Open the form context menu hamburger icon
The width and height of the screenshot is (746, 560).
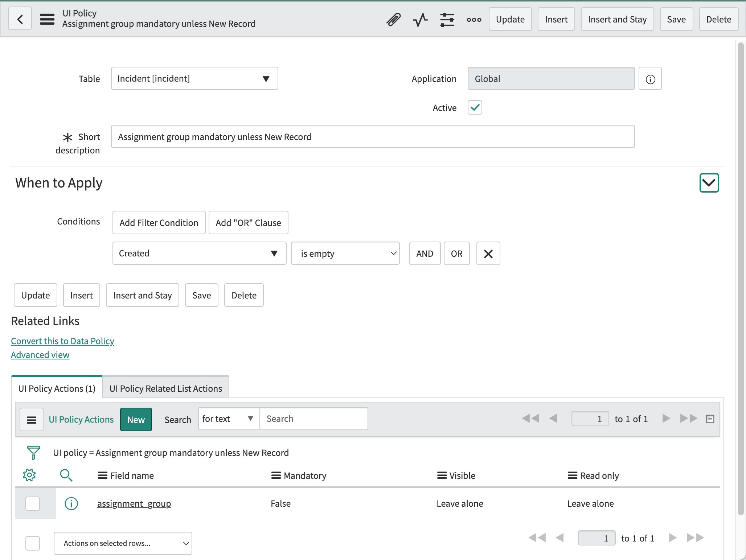click(47, 19)
